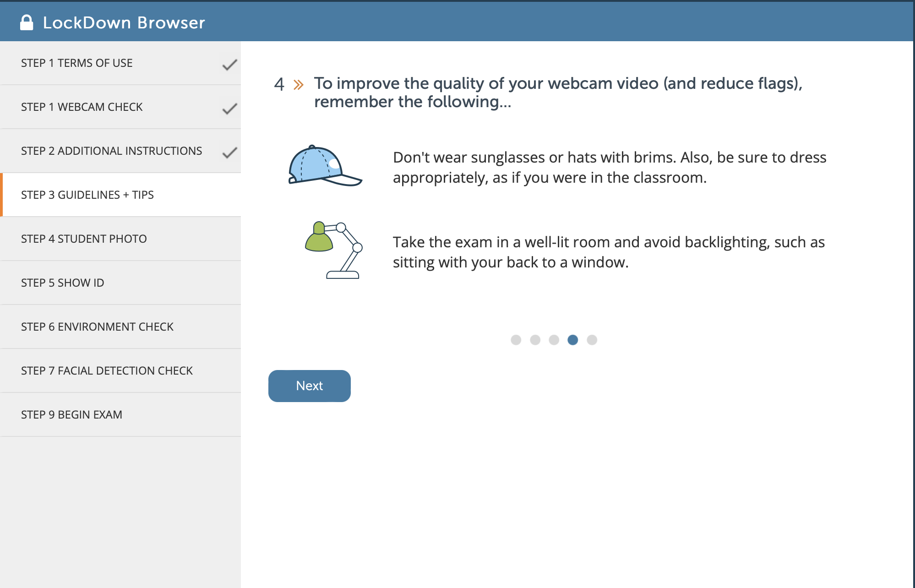Viewport: 915px width, 588px height.
Task: Open Step 7 Facial Detection Check
Action: [x=120, y=371]
